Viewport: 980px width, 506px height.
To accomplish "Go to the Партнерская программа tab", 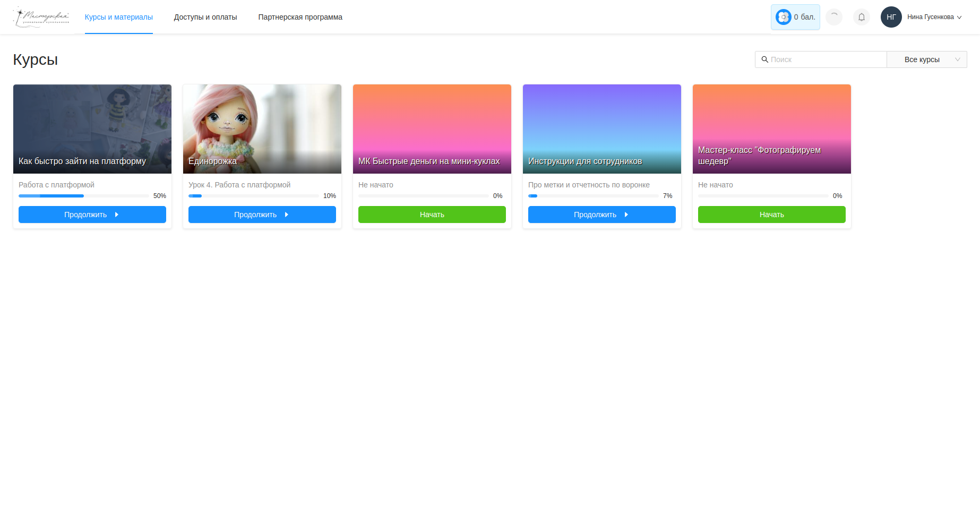I will coord(300,17).
